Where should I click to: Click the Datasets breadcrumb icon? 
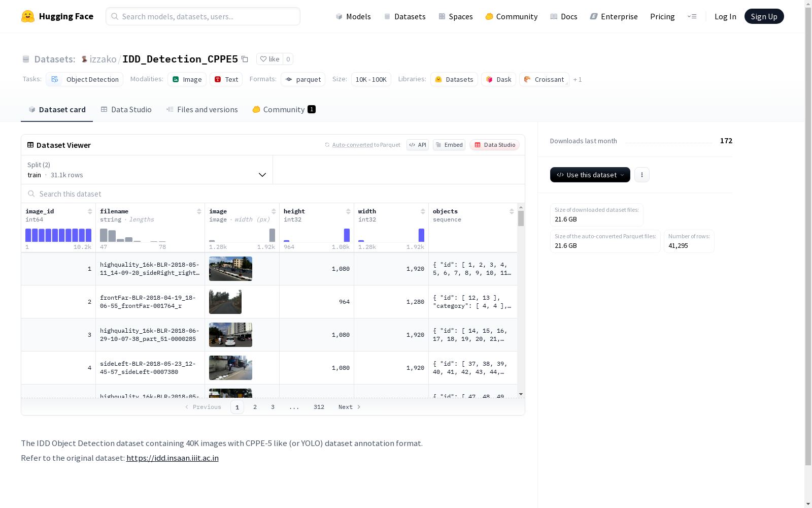coord(26,59)
